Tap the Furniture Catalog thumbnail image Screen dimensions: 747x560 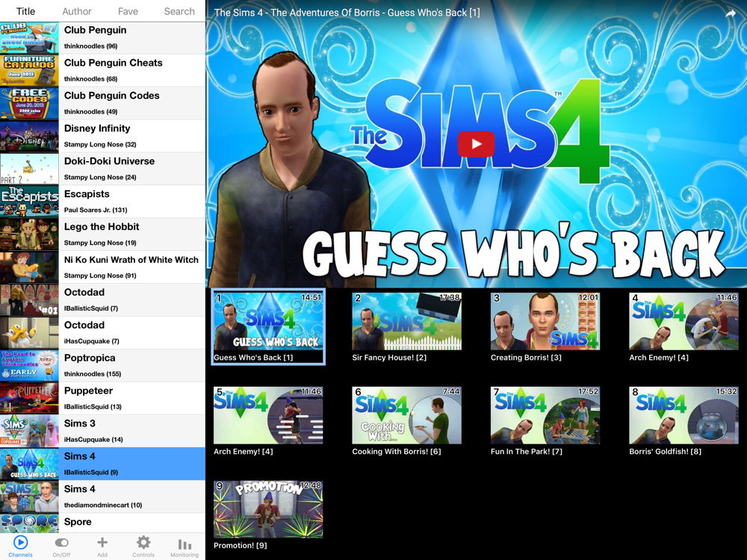(29, 70)
